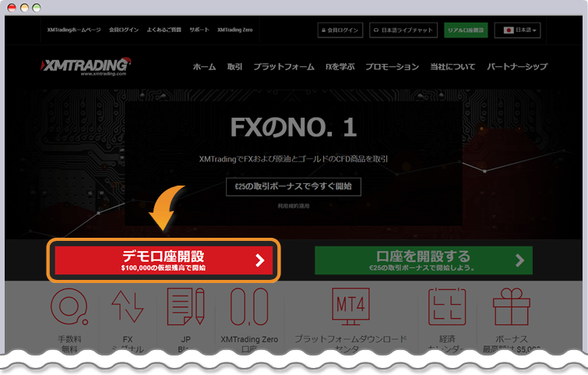This screenshot has width=588, height=375.
Task: Click the green maximize window button
Action: click(x=37, y=8)
